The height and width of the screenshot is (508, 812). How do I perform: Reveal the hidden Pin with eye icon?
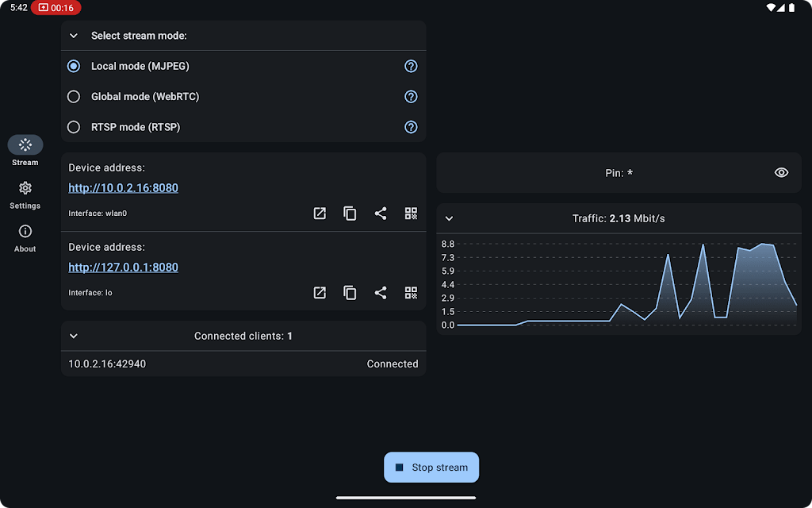781,172
